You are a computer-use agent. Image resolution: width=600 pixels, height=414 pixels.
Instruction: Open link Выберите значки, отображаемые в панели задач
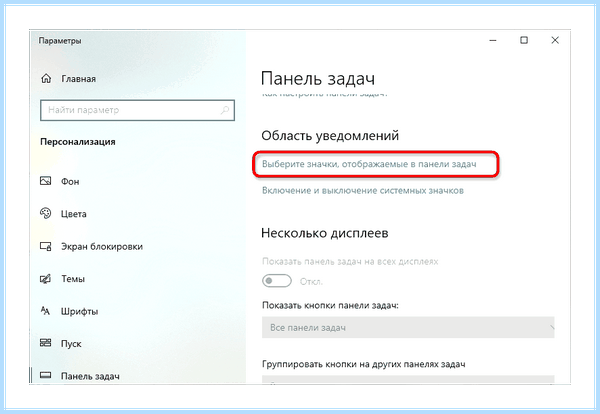pos(369,164)
